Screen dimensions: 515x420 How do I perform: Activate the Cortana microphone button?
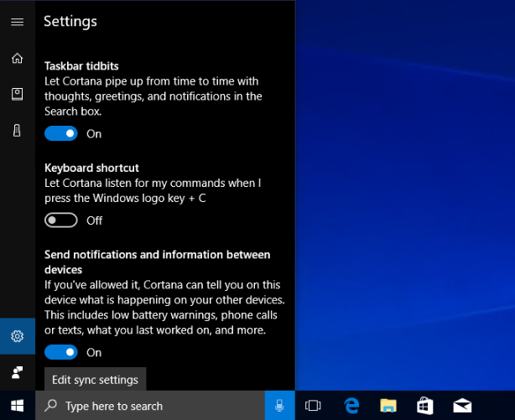click(x=279, y=406)
